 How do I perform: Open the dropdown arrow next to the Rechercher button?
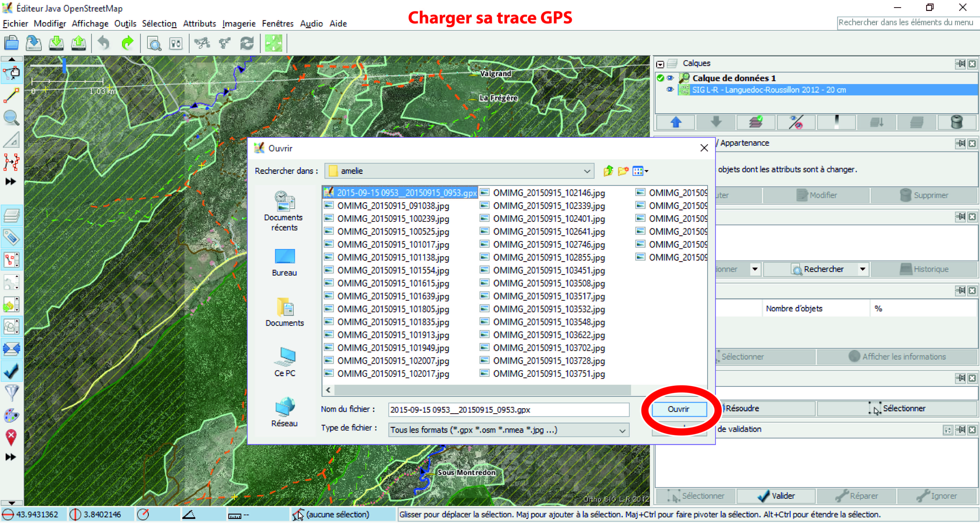[x=862, y=269]
